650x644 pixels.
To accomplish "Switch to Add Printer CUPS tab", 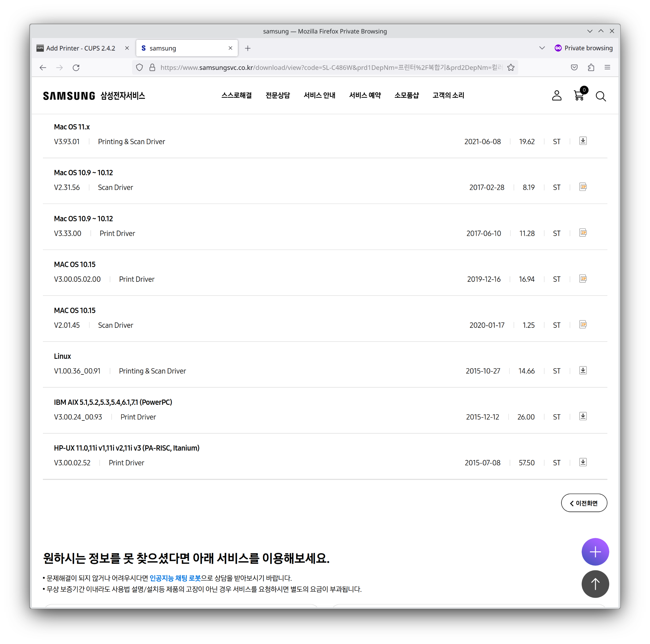I will 81,48.
